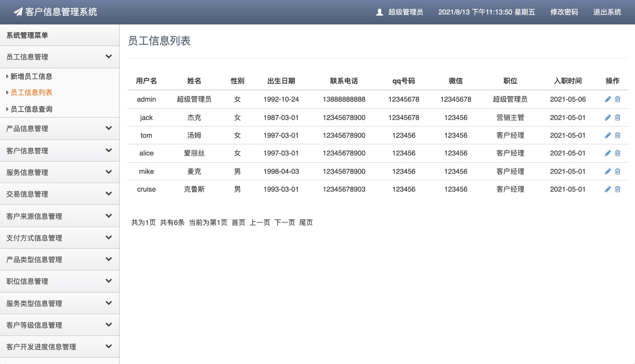
Task: Expand the 产品信息管理 chevron
Action: pyautogui.click(x=109, y=128)
